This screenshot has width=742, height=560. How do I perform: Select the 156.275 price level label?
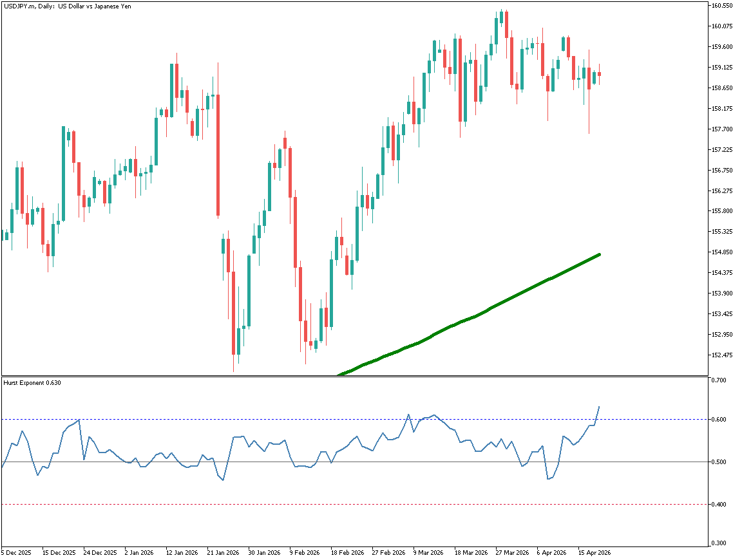coord(723,191)
